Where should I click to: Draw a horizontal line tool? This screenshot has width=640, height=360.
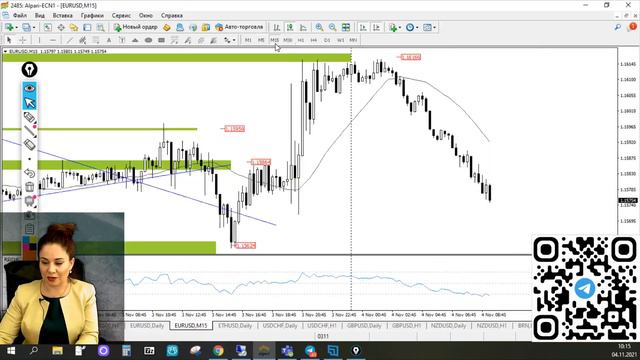click(53, 40)
